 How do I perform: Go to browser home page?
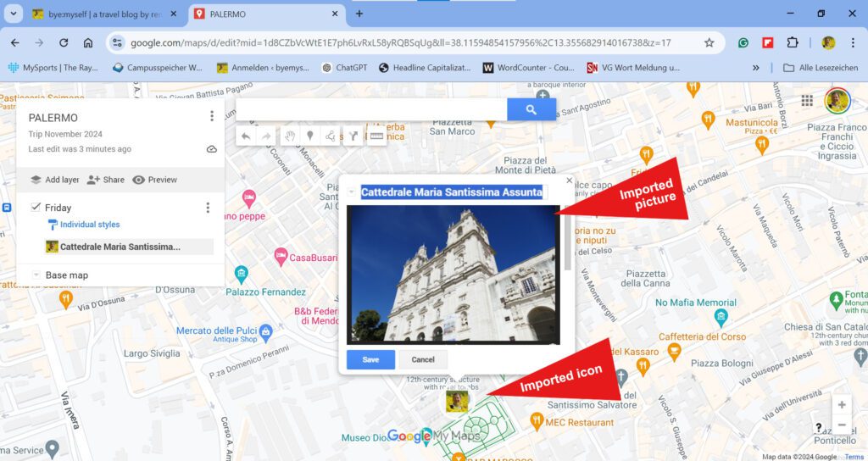pos(88,42)
